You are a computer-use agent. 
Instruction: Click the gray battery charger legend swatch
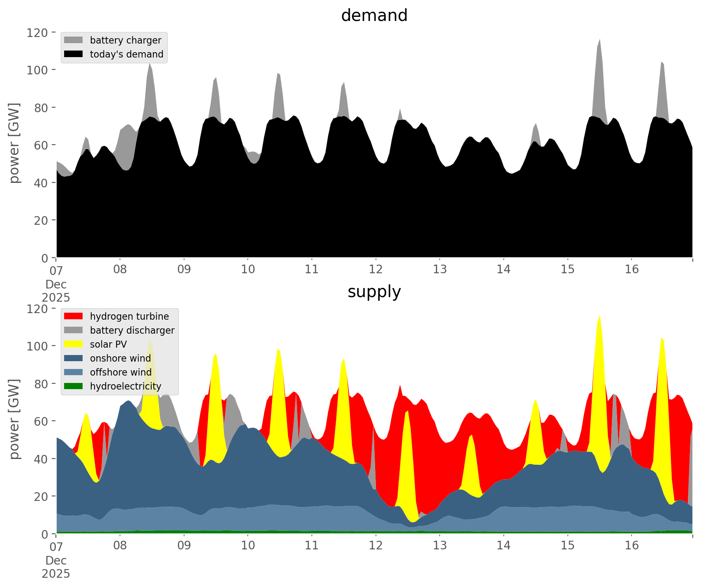coord(74,40)
